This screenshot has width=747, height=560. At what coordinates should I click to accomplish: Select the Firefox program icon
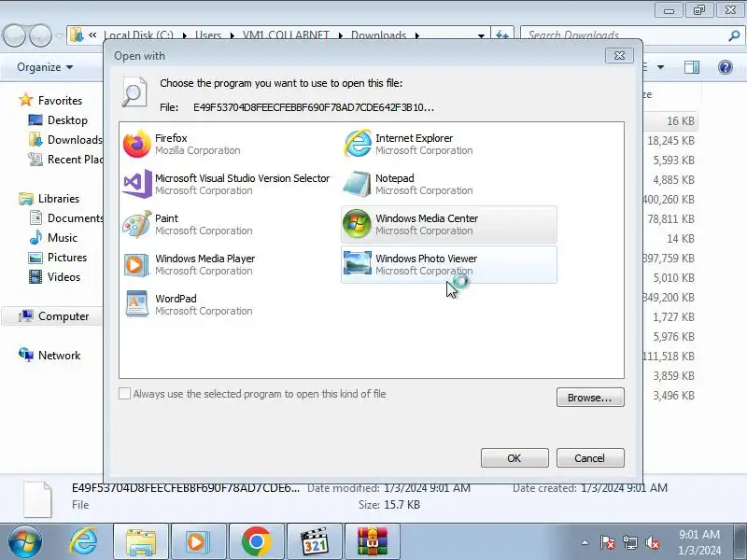(x=136, y=144)
